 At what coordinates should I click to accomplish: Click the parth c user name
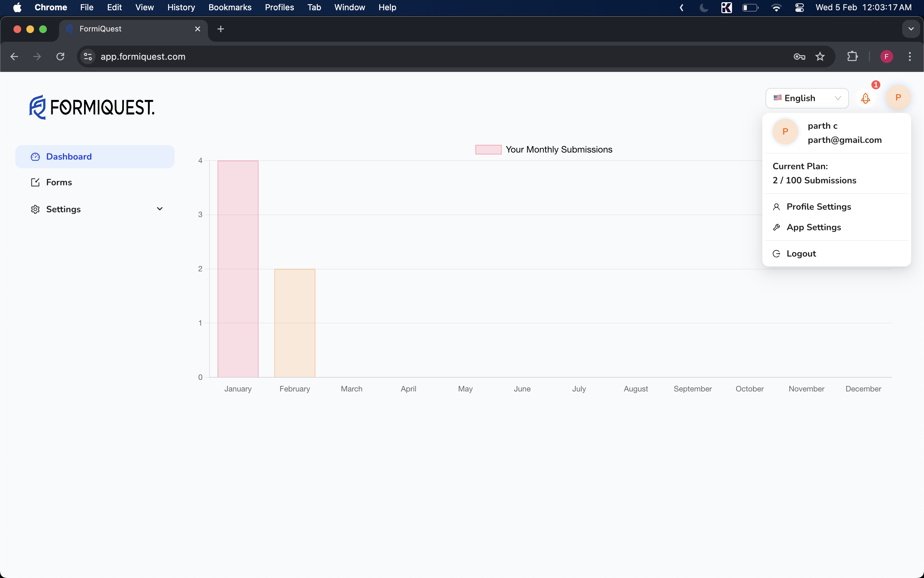pos(822,126)
